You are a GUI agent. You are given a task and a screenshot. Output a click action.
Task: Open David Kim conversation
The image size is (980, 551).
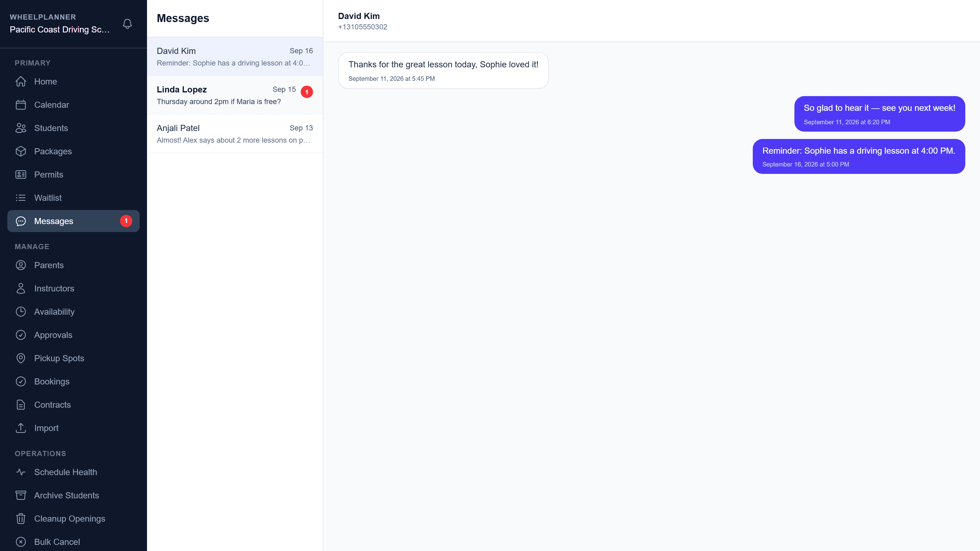235,56
